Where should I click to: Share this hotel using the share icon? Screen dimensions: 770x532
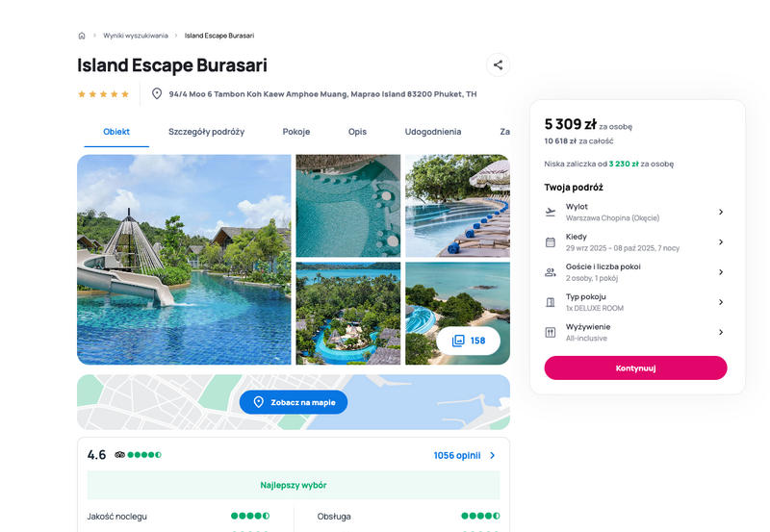pyautogui.click(x=498, y=64)
